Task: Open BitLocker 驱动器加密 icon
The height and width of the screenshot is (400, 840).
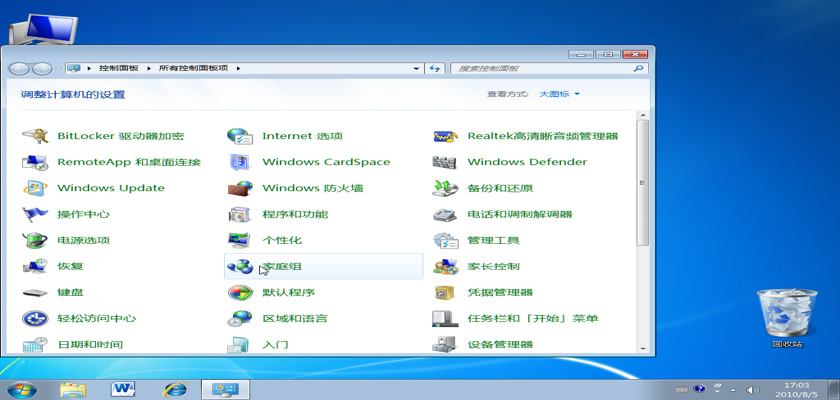Action: [36, 136]
